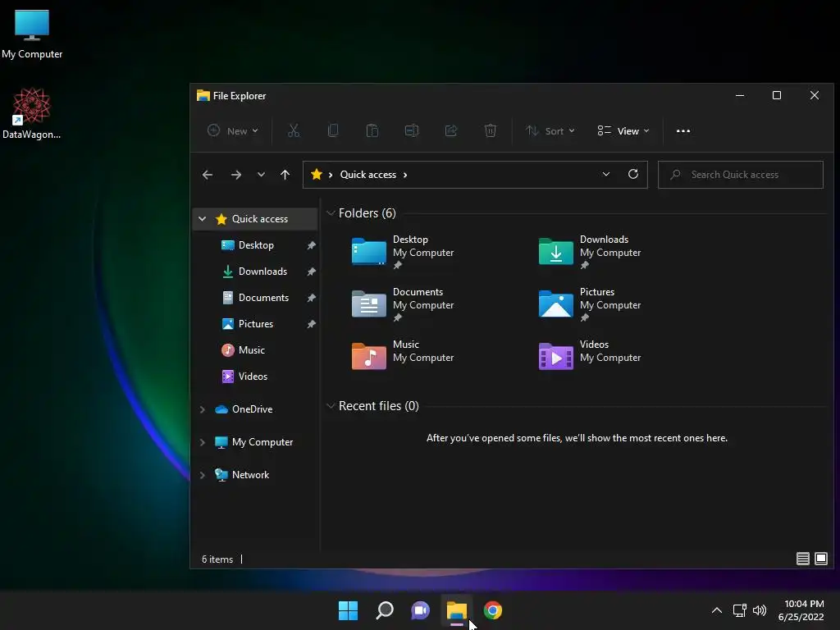Screen dimensions: 840x630
Task: Select Downloads in navigation pane
Action: pyautogui.click(x=262, y=271)
